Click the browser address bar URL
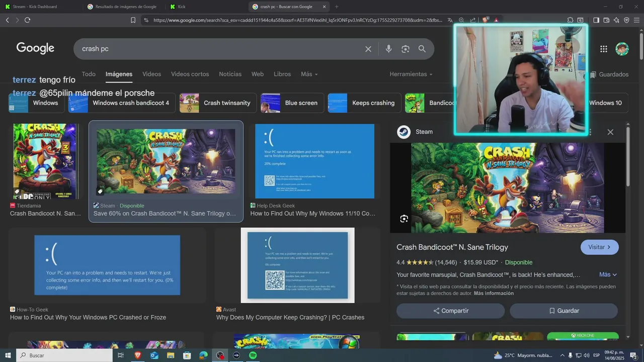 tap(298, 20)
